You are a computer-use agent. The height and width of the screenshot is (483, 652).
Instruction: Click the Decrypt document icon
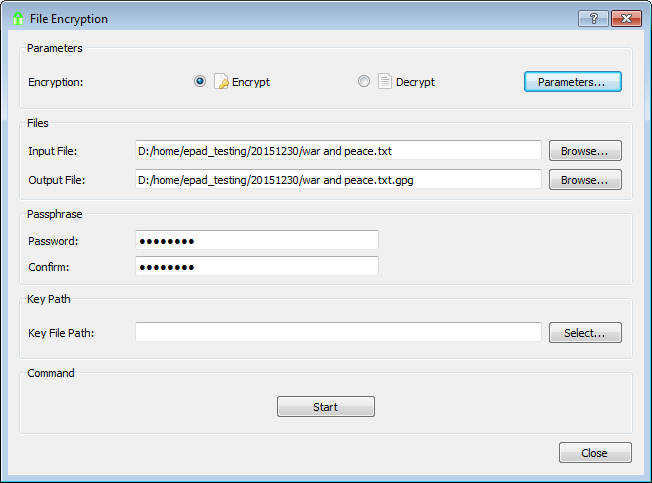click(385, 81)
